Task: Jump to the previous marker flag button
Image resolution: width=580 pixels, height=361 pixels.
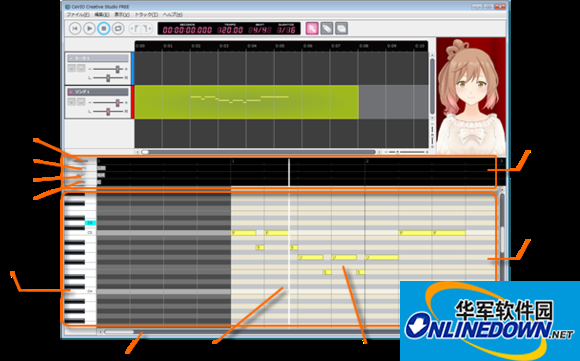Action: [134, 28]
